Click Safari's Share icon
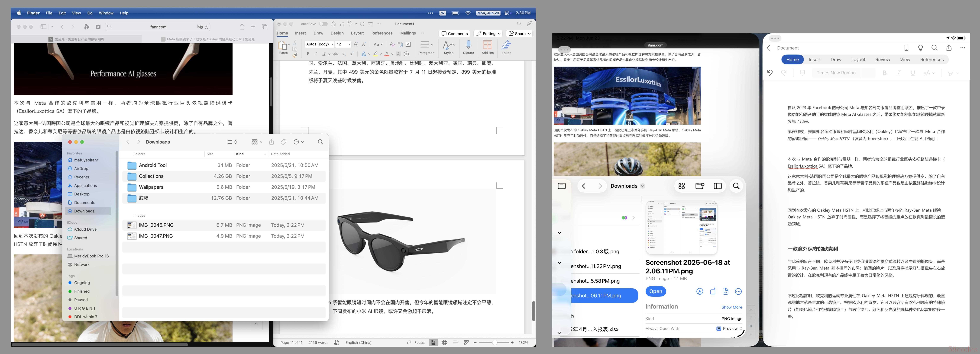Screen dimensions: 980x354 click(x=242, y=27)
